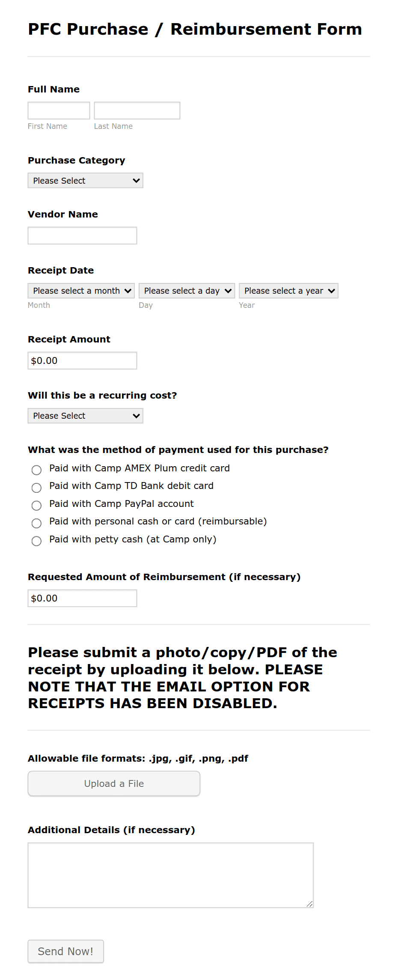The width and height of the screenshot is (398, 980).
Task: Click the Vendor Name input field
Action: tap(82, 235)
